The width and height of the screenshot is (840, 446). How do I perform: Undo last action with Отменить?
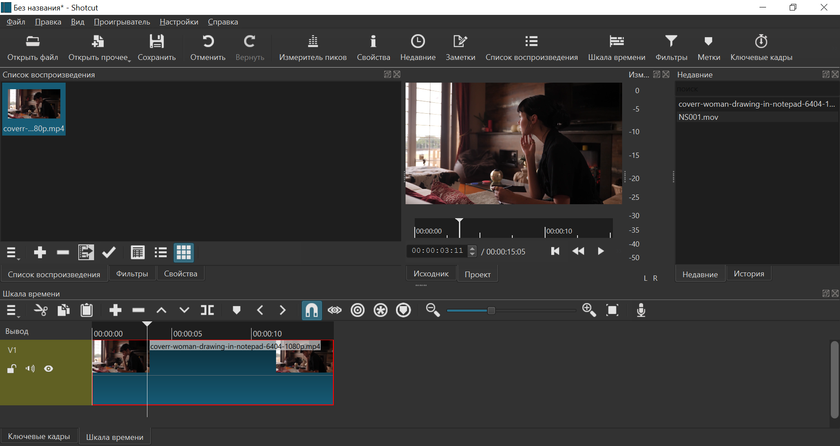pyautogui.click(x=208, y=48)
